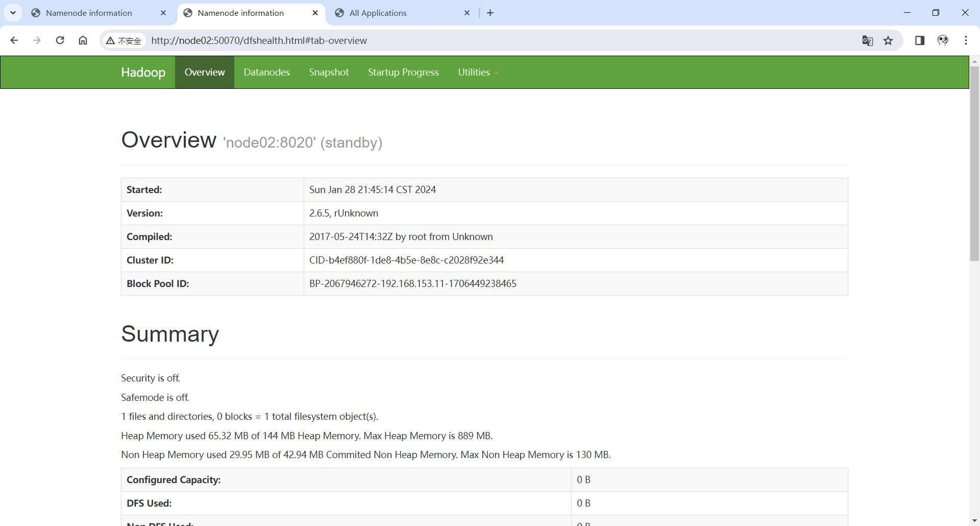Click the Configured Capacity label
The height and width of the screenshot is (526, 980).
coord(174,480)
